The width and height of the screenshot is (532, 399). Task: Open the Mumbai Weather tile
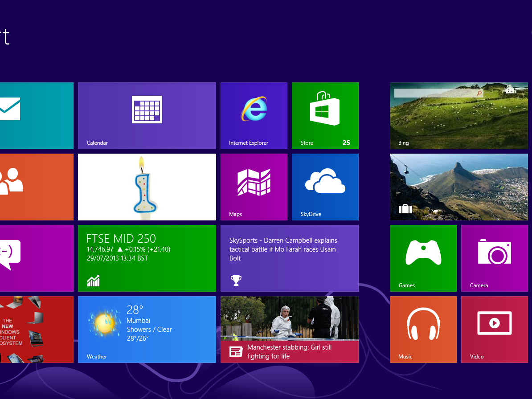[x=147, y=329]
